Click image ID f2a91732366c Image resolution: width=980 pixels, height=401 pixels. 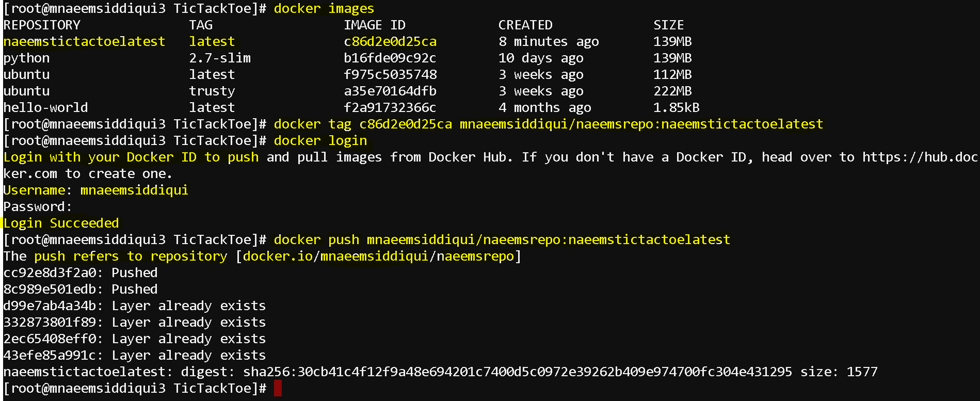[x=390, y=107]
